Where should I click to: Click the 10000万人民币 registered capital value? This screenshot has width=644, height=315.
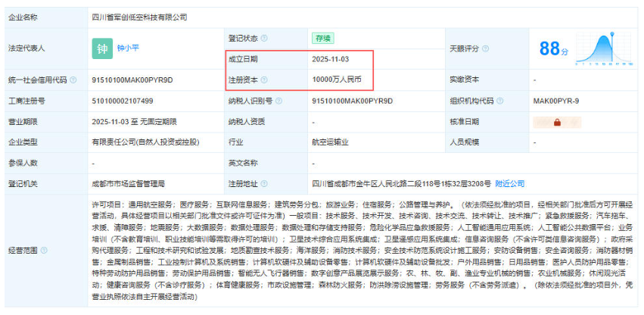[x=337, y=80]
